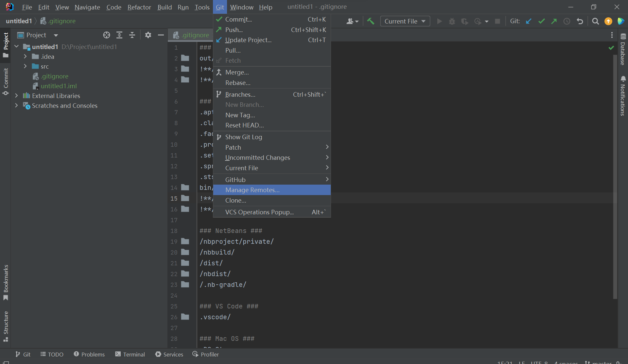The width and height of the screenshot is (628, 364).
Task: Click select opened file target icon
Action: (x=107, y=35)
